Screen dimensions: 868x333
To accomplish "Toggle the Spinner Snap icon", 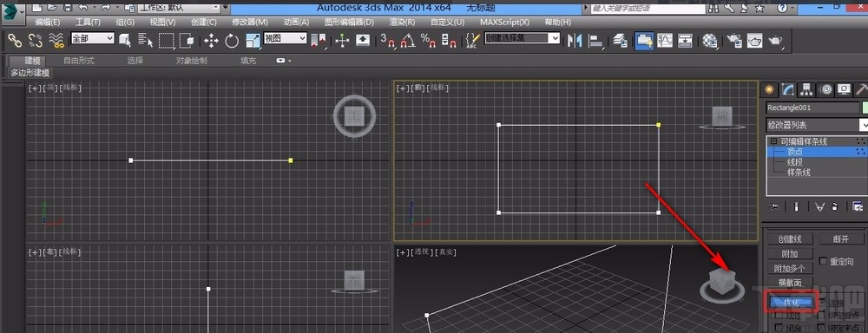I will coord(449,41).
